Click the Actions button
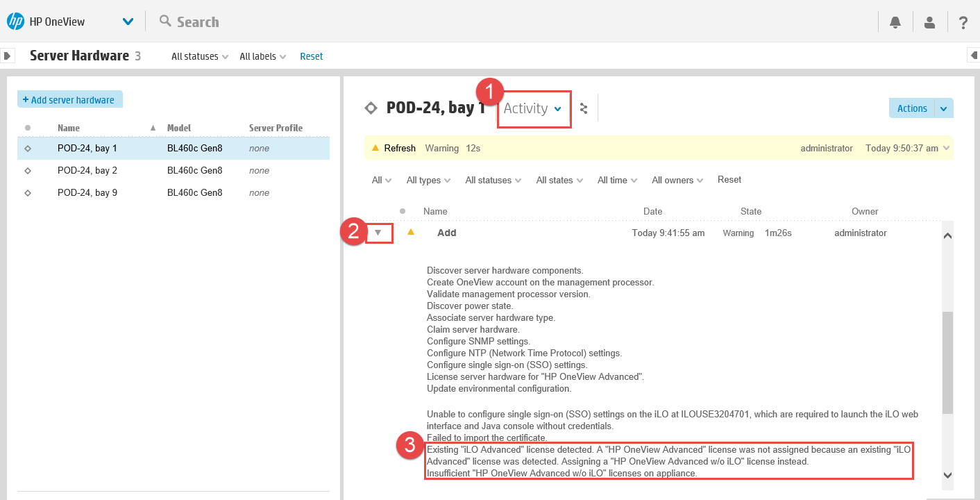Image resolution: width=980 pixels, height=500 pixels. tap(912, 108)
